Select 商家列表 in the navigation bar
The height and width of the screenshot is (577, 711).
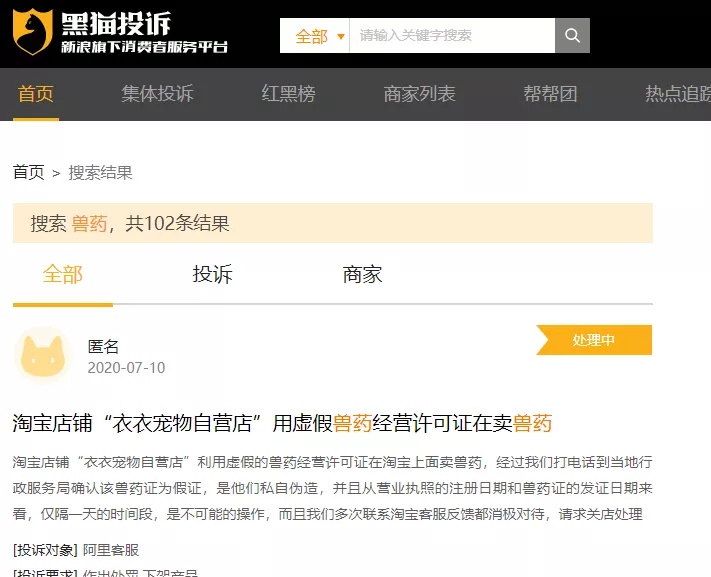pyautogui.click(x=419, y=94)
